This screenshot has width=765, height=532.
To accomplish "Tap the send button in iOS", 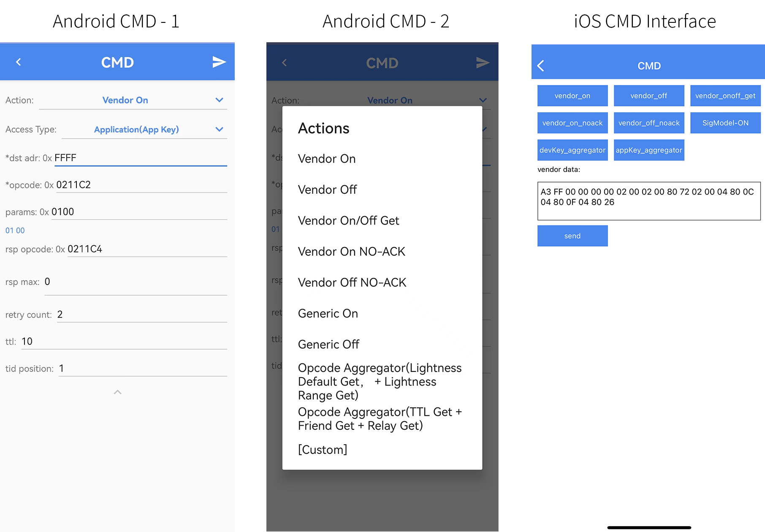I will click(572, 236).
